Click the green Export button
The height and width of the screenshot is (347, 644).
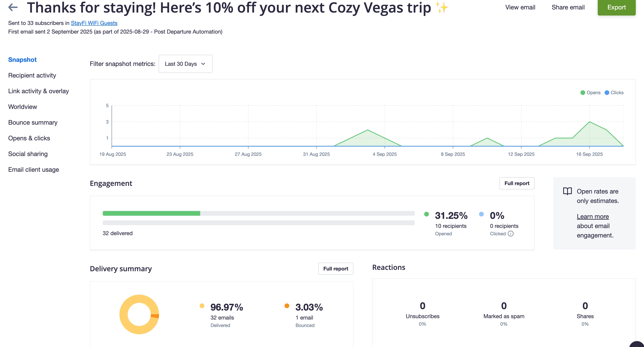(617, 7)
